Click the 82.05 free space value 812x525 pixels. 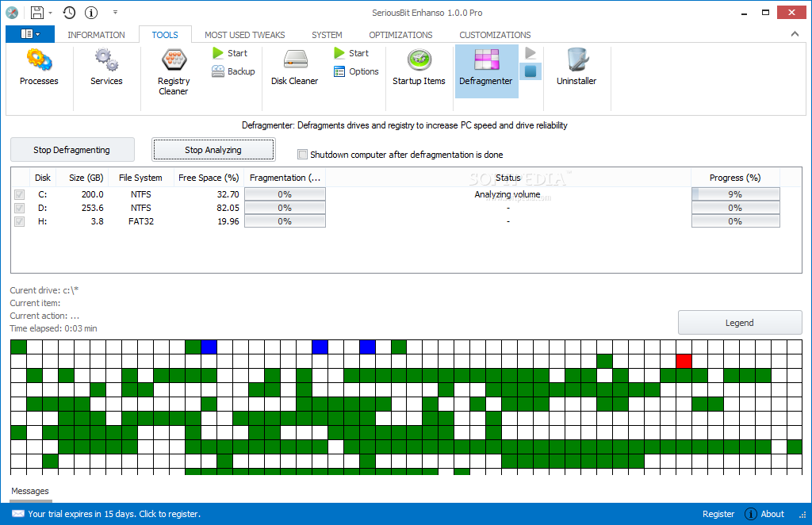coord(228,208)
